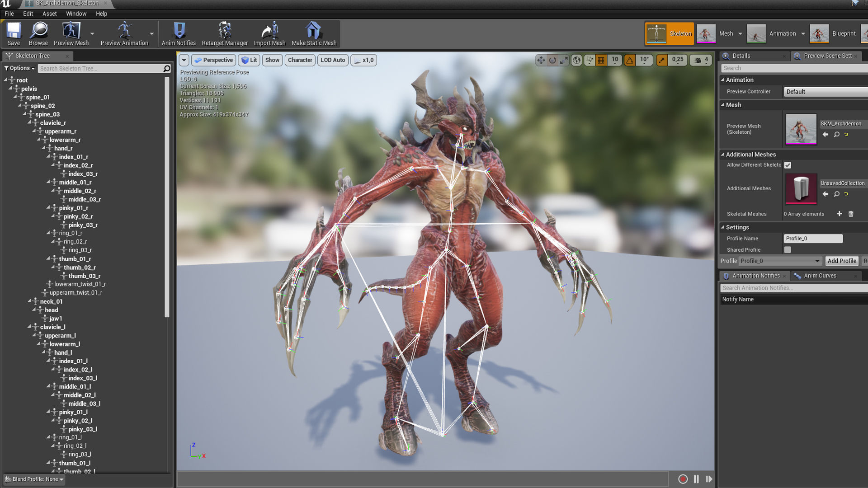Click the search icon in Skeleton Tree
The width and height of the screenshot is (868, 488).
[167, 68]
